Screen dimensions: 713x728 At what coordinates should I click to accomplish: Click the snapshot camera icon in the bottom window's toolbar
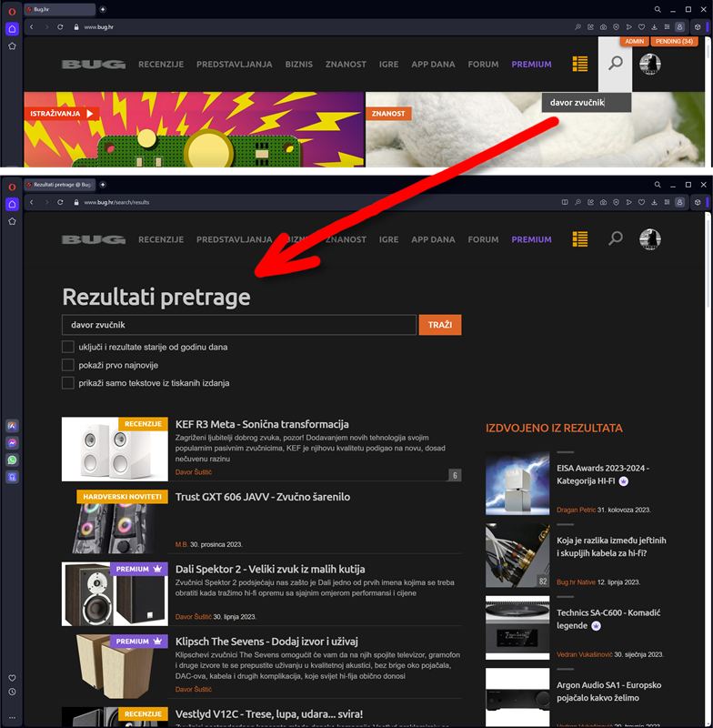tap(603, 202)
